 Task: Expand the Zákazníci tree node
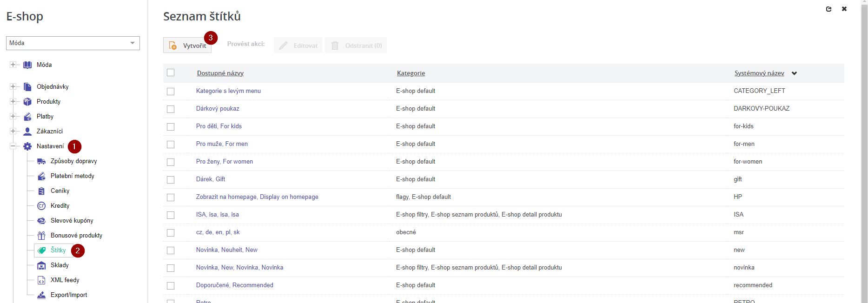(x=13, y=132)
